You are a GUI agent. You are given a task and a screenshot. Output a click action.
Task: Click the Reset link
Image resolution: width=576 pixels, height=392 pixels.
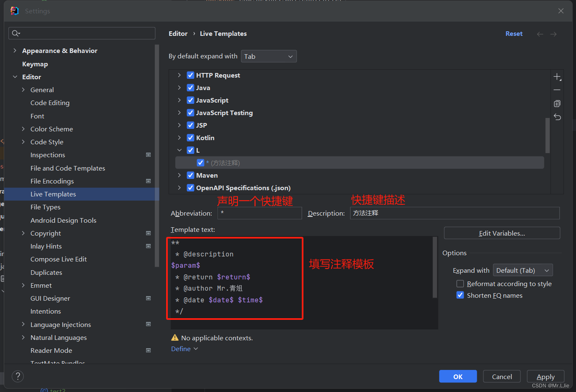click(x=514, y=34)
